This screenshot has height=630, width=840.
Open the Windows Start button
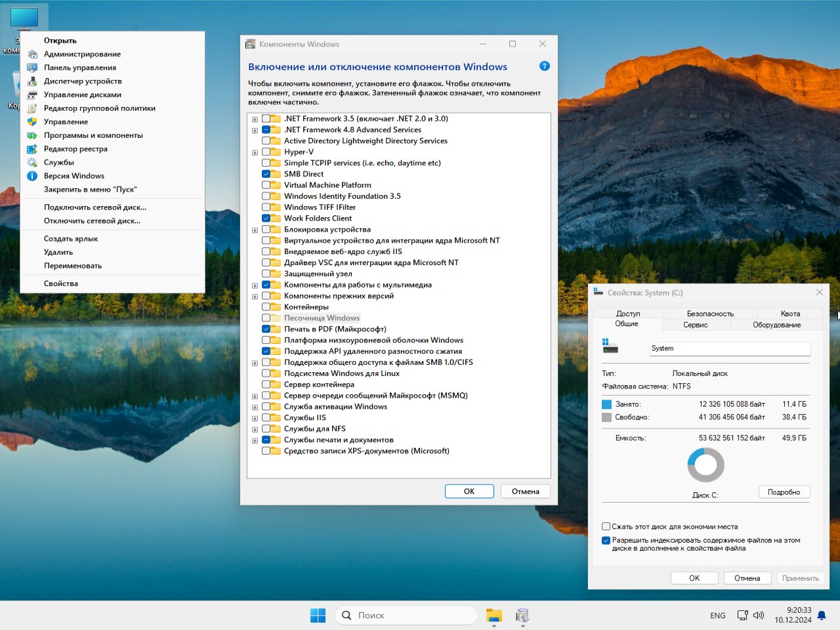tap(318, 615)
